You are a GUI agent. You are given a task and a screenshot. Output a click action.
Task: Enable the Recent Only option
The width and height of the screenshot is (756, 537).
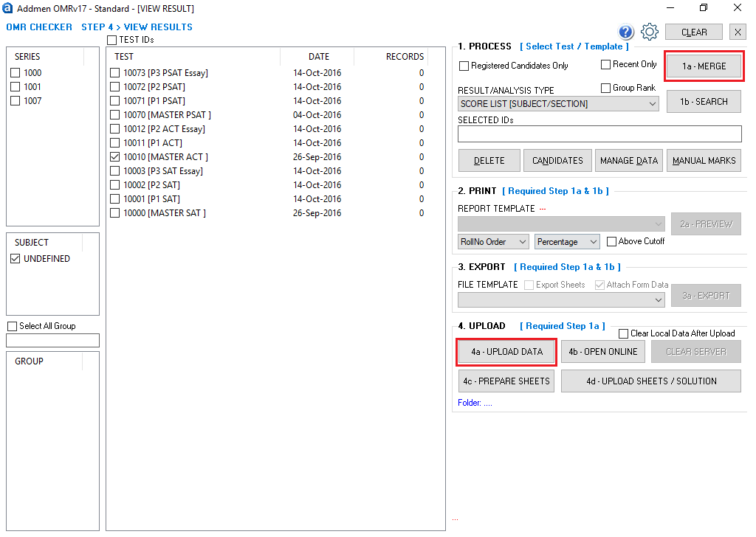606,64
